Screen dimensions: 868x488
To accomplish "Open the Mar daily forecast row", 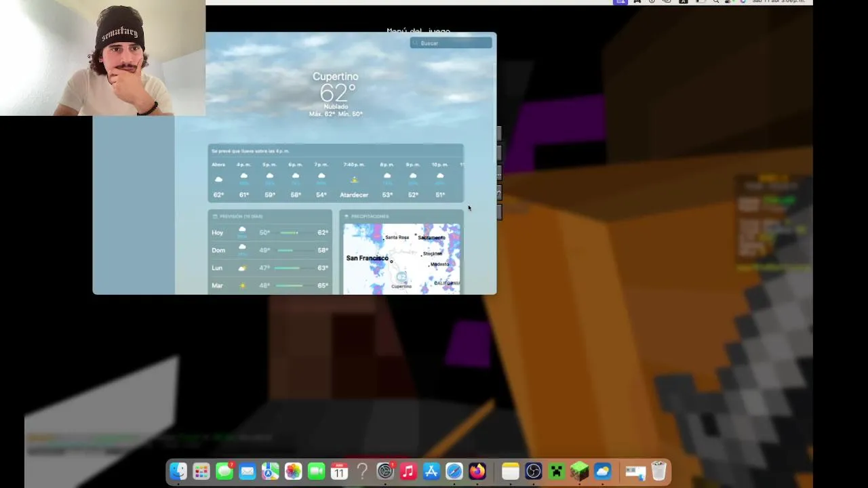I will (270, 285).
